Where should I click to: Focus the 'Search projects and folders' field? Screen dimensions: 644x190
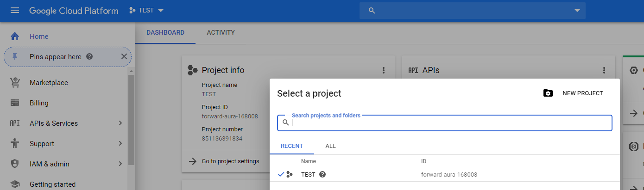click(x=445, y=123)
